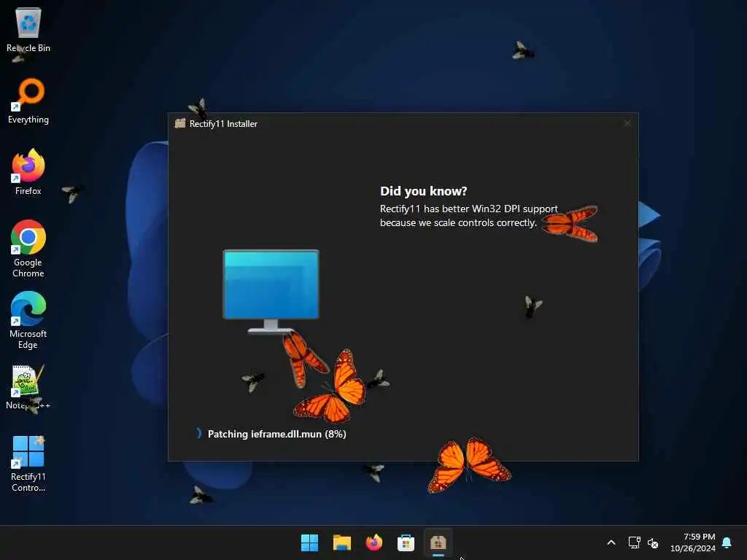Open Firefox from the taskbar
The width and height of the screenshot is (747, 560).
coord(374,542)
